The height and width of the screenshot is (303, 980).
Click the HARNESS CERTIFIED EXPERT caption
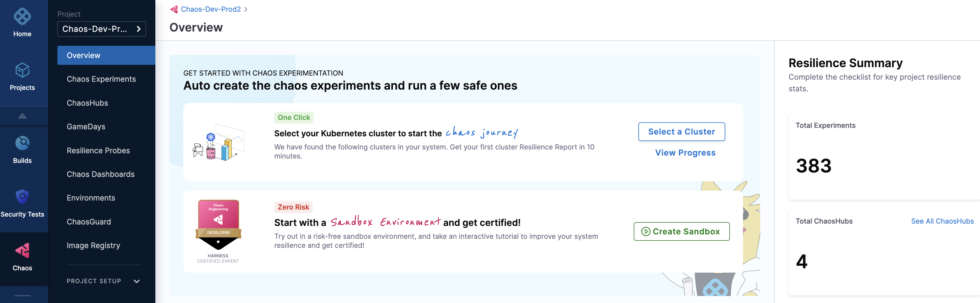pos(218,258)
